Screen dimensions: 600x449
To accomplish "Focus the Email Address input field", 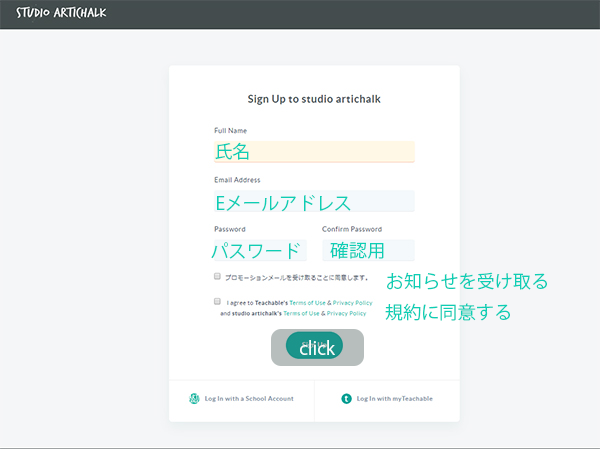I will pos(314,201).
